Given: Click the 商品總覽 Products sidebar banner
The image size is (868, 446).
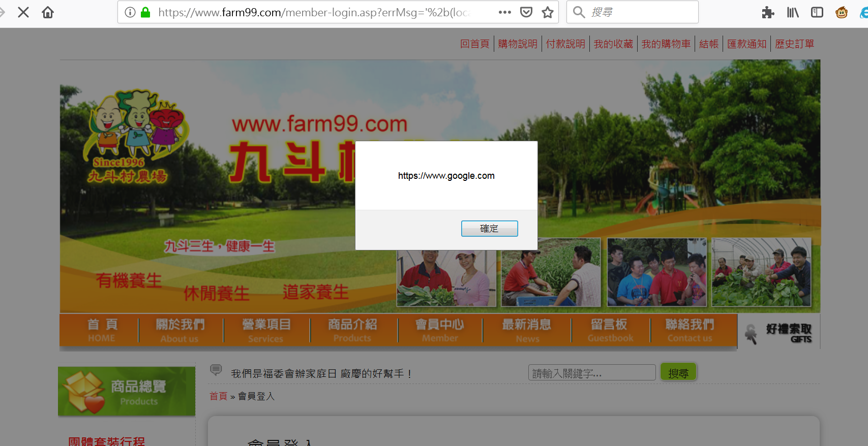Looking at the screenshot, I should pyautogui.click(x=127, y=391).
